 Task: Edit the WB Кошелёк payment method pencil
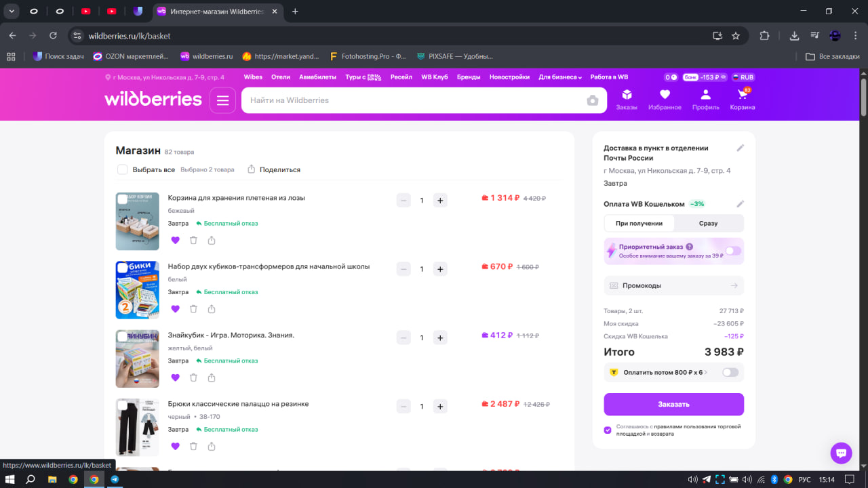coord(741,204)
